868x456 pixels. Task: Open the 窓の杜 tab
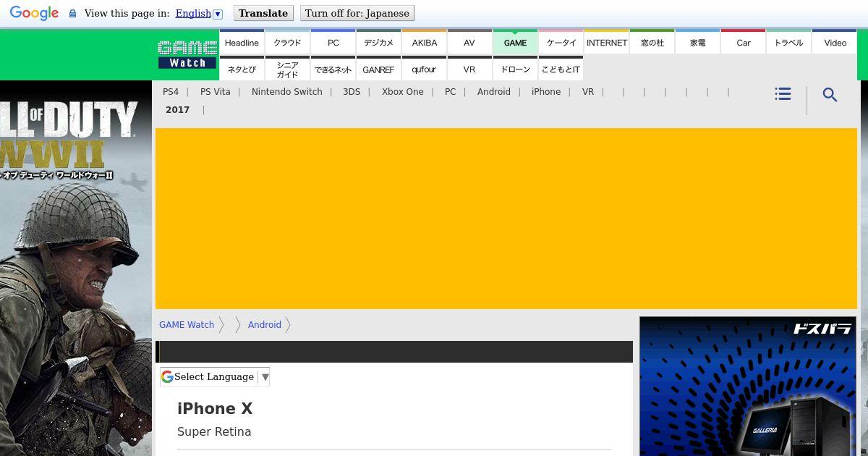pyautogui.click(x=652, y=43)
